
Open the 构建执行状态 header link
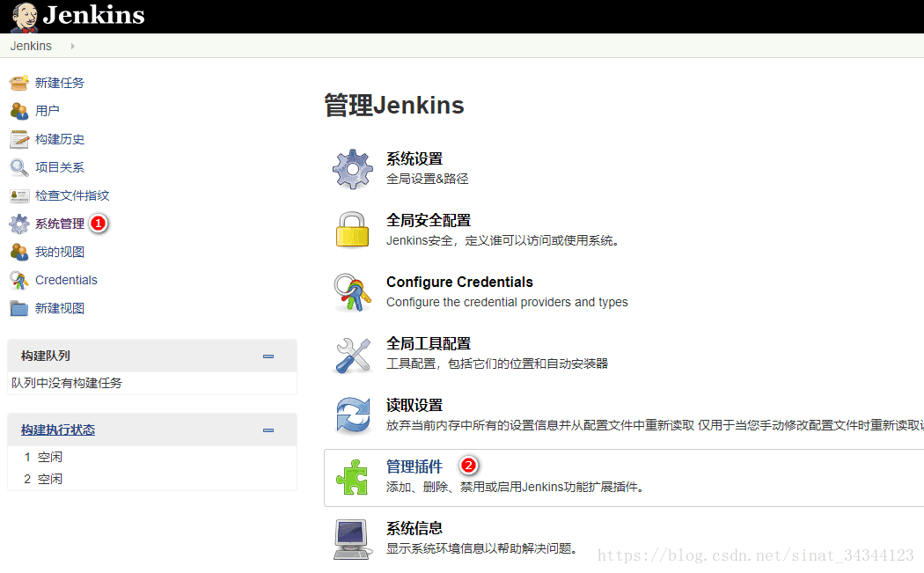click(58, 430)
